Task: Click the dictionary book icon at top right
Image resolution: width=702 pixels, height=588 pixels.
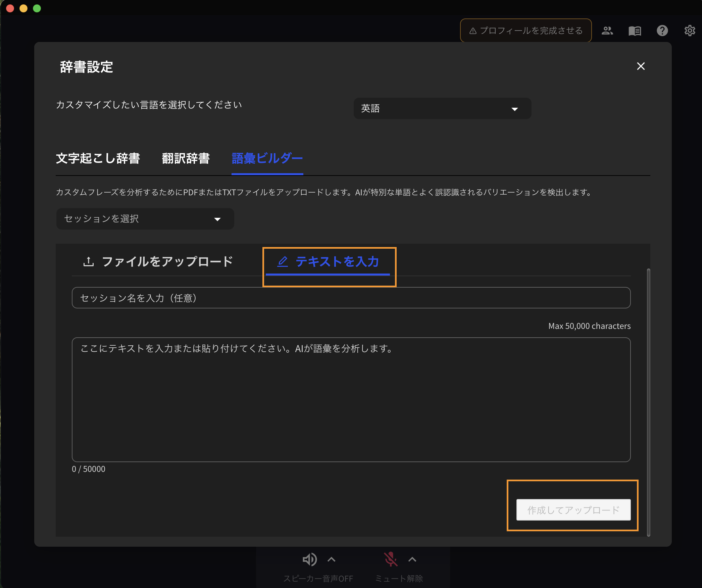Action: [x=635, y=31]
